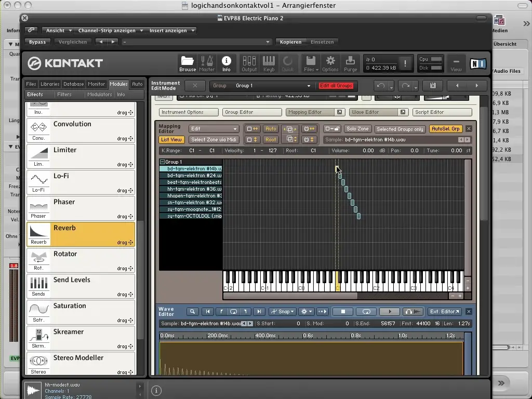
Task: Switch to the Database tab
Action: 73,84
